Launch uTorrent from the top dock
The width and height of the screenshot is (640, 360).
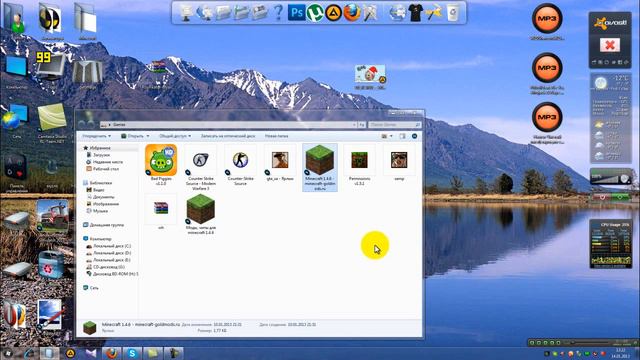[315, 13]
